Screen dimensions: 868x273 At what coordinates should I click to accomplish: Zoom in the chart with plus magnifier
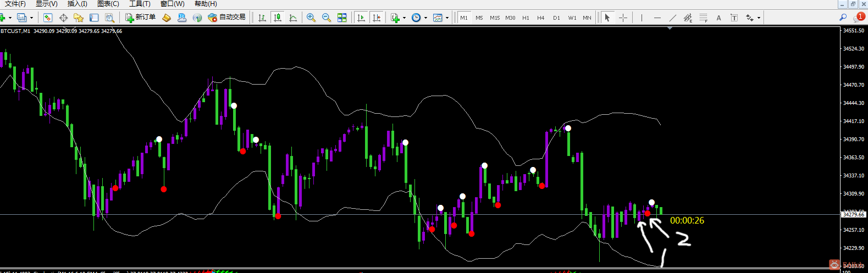311,18
